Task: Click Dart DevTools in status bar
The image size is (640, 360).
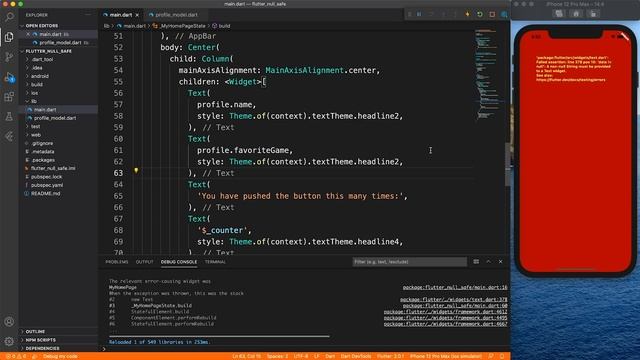Action: coord(356,356)
